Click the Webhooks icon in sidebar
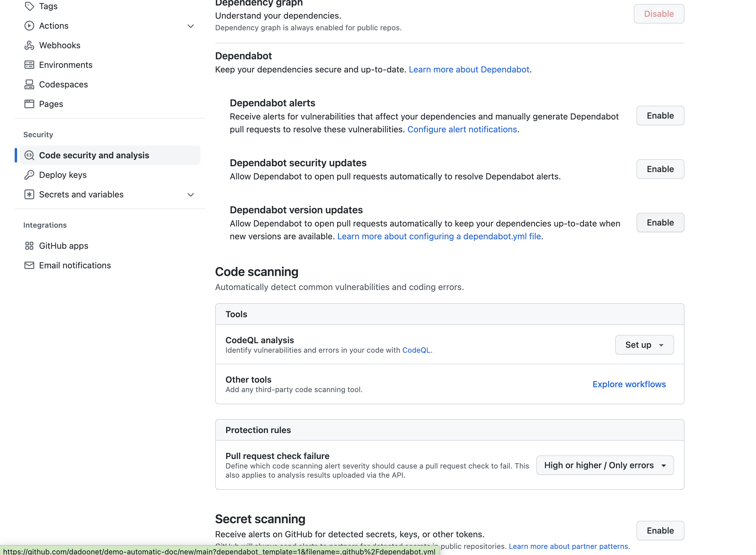Screen dimensions: 756x555 (29, 45)
